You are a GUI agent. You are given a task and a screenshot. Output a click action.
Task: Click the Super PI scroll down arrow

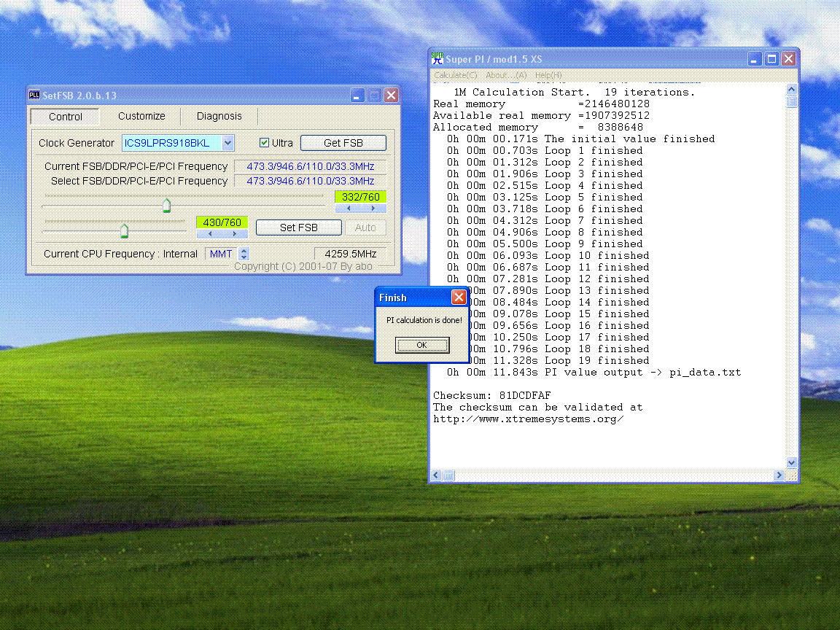coord(791,462)
